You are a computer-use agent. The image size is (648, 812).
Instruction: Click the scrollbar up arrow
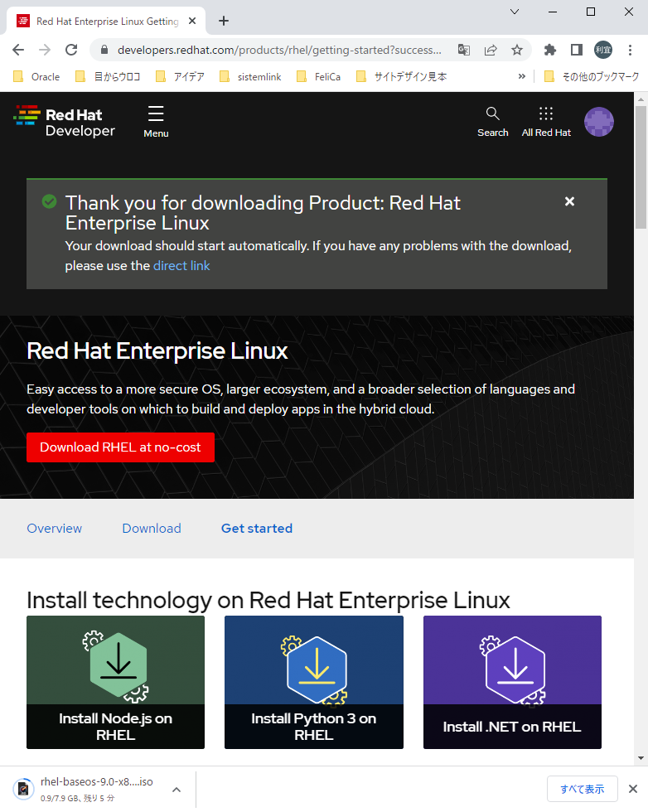coord(641,99)
